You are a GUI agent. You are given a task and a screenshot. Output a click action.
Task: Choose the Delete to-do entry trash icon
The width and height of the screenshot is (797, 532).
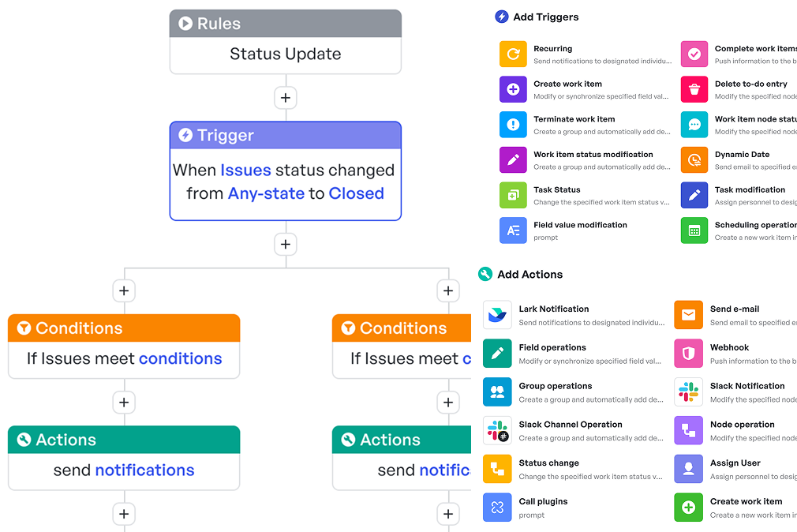[694, 89]
